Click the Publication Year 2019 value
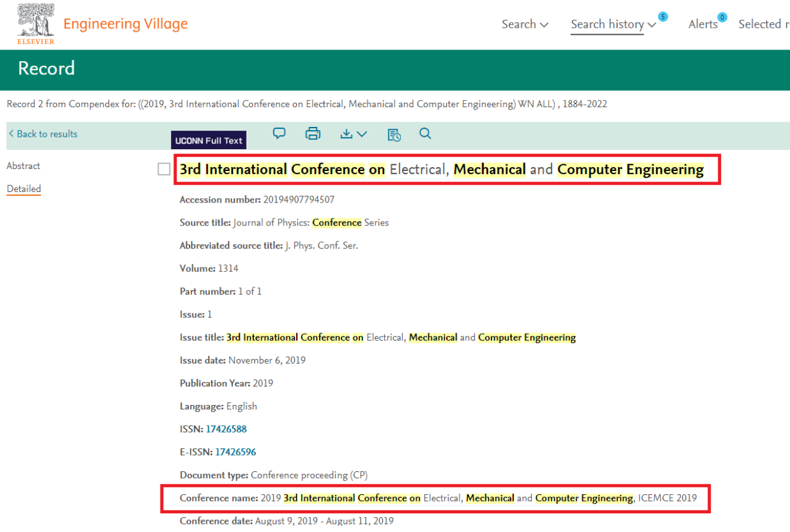The height and width of the screenshot is (532, 790). click(263, 383)
